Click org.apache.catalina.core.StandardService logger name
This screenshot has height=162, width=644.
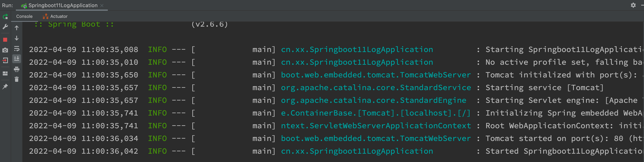(x=376, y=88)
